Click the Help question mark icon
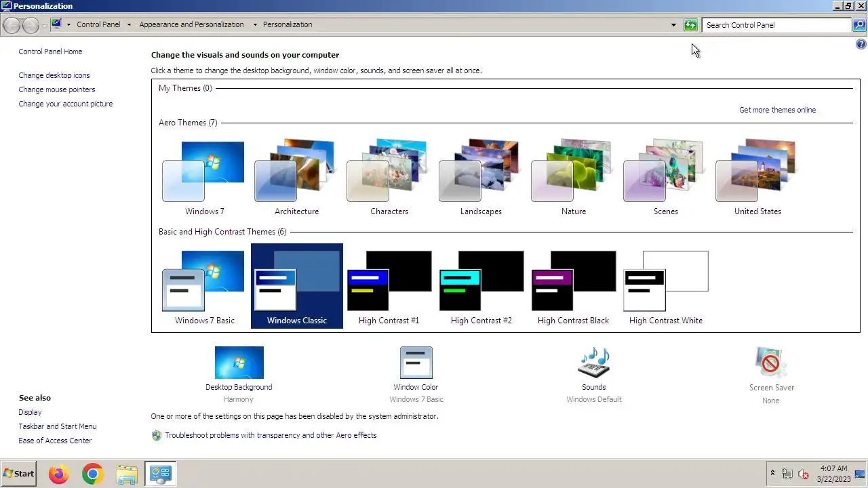 point(861,45)
